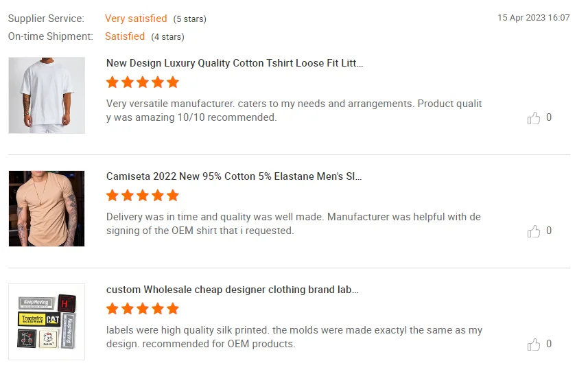Like the versatile manufacturer review with thumbs-up
588x385 pixels.
click(534, 118)
